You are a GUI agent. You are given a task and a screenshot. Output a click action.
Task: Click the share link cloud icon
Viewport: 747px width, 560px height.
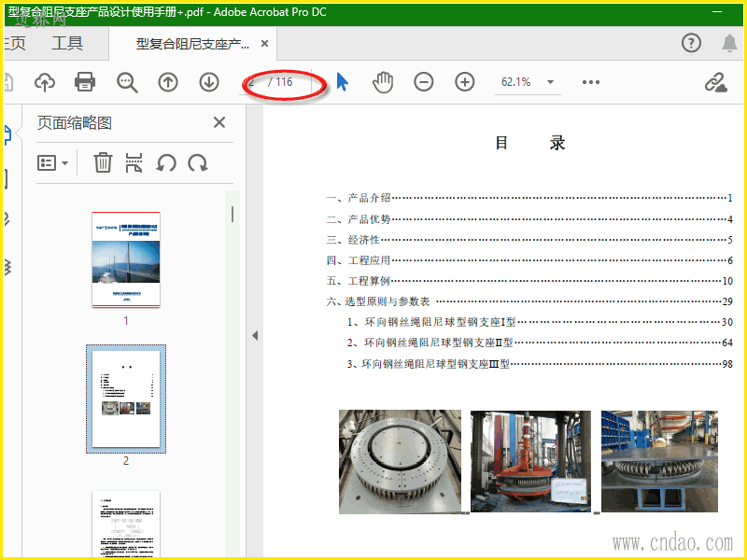pyautogui.click(x=716, y=82)
